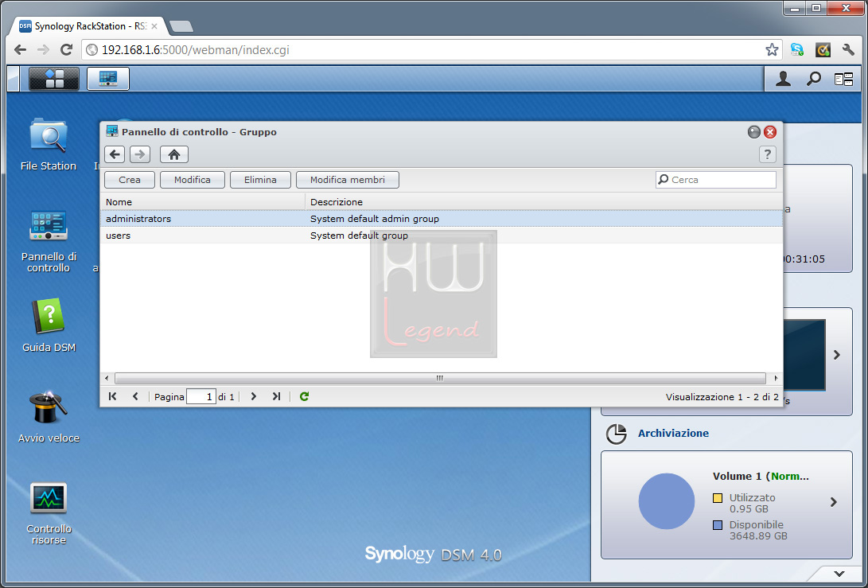Jump to the last page of groups

[x=276, y=396]
